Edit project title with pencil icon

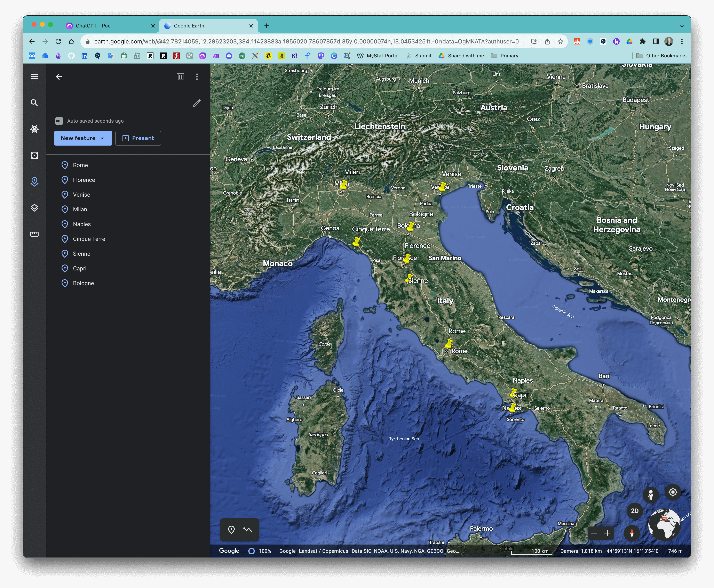point(197,103)
